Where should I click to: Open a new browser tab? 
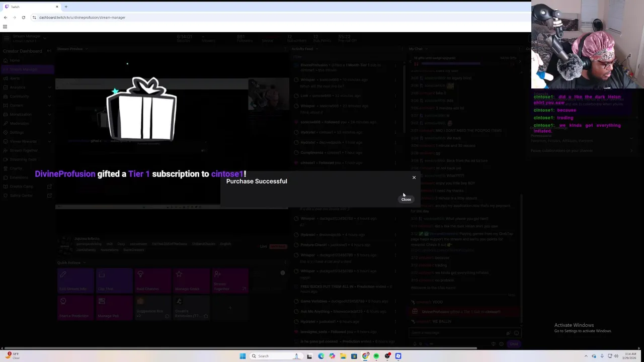66,7
